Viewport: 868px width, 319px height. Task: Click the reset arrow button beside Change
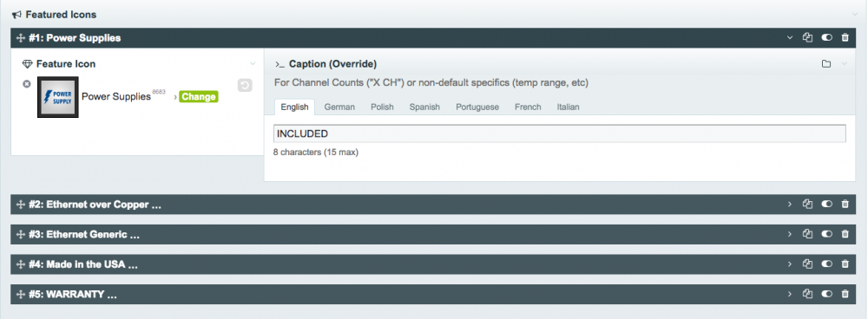coord(245,86)
